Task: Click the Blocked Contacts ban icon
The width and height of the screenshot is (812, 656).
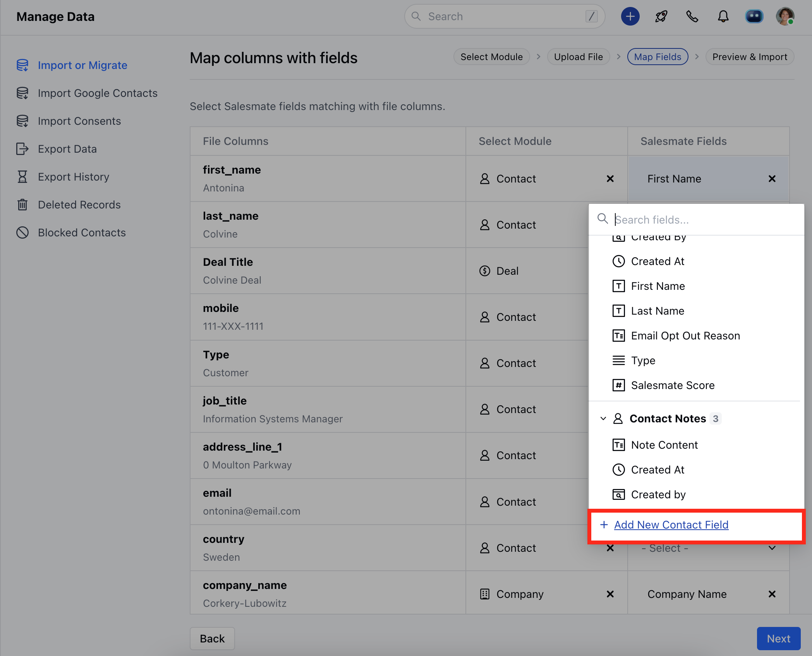Action: click(x=22, y=232)
